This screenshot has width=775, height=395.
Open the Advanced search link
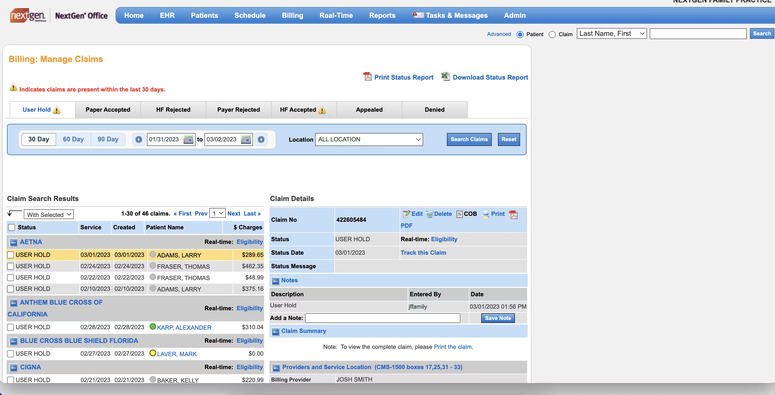click(499, 34)
